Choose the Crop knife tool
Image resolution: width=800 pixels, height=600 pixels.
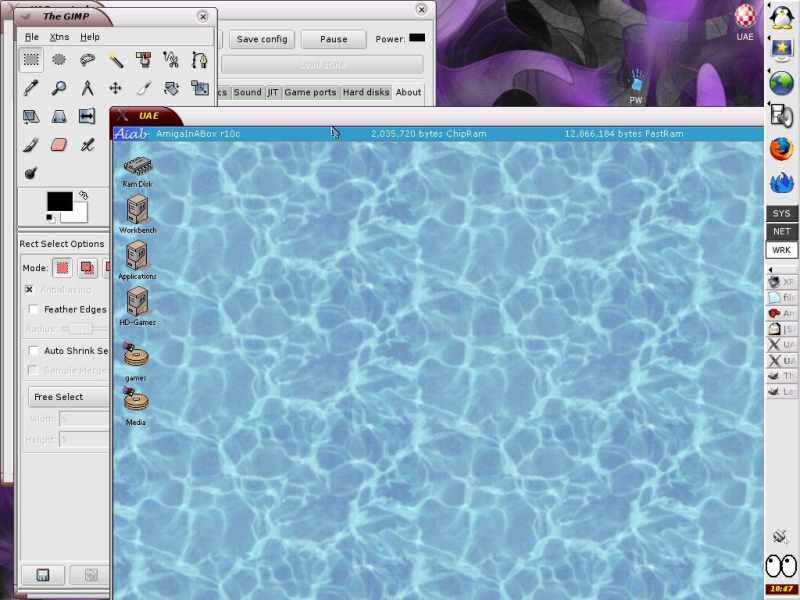[143, 88]
